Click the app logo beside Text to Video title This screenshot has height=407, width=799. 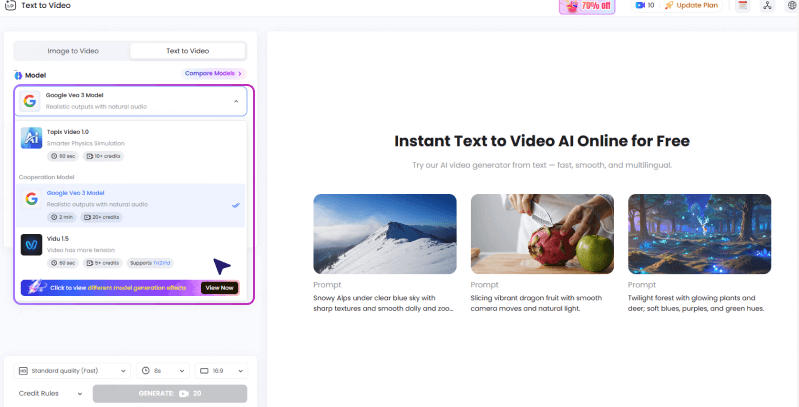[x=7, y=5]
